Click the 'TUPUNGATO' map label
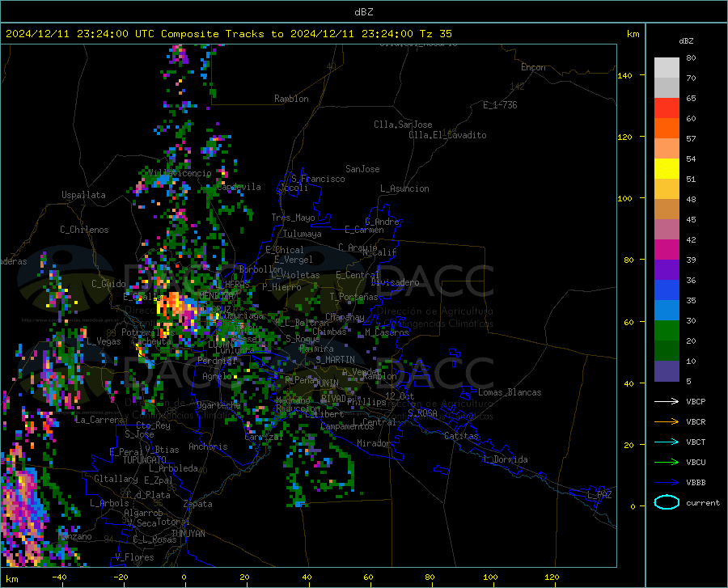The height and width of the screenshot is (588, 728). pos(145,460)
